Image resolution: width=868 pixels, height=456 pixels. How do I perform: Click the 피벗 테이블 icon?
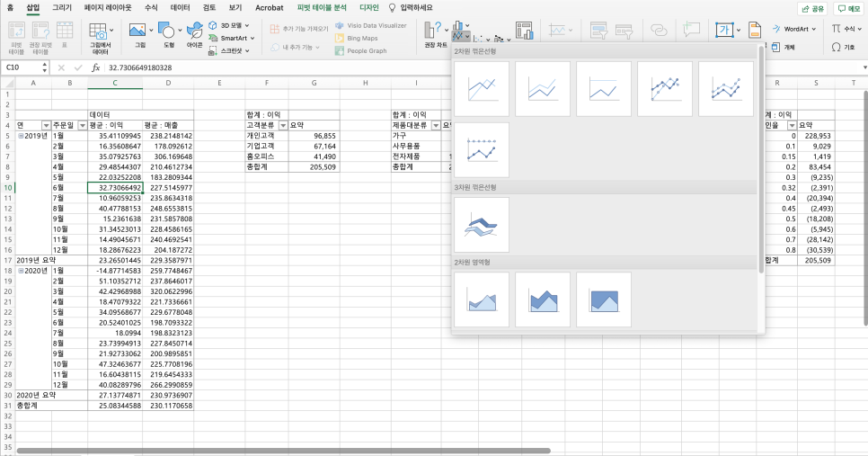(x=16, y=31)
